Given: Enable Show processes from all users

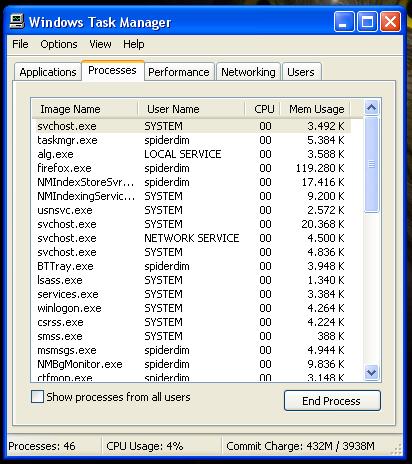Looking at the screenshot, I should coord(37,397).
